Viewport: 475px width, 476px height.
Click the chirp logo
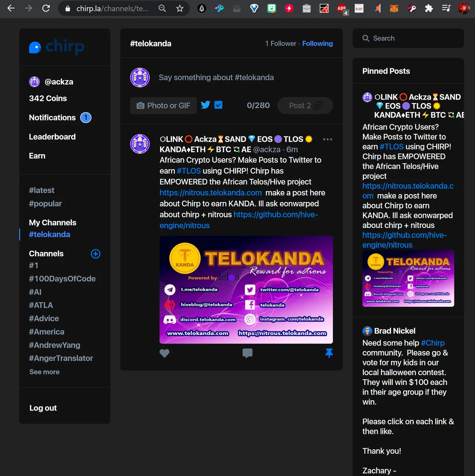pos(57,46)
